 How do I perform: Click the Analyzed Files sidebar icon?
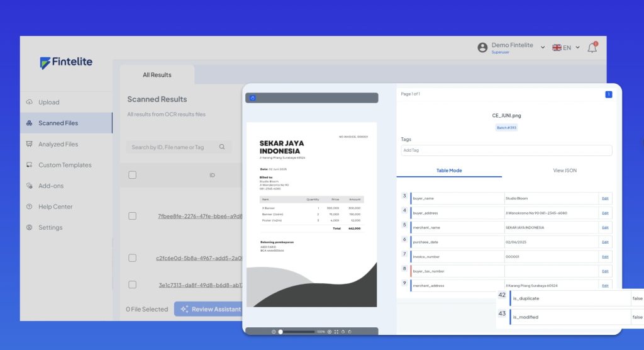[30, 144]
